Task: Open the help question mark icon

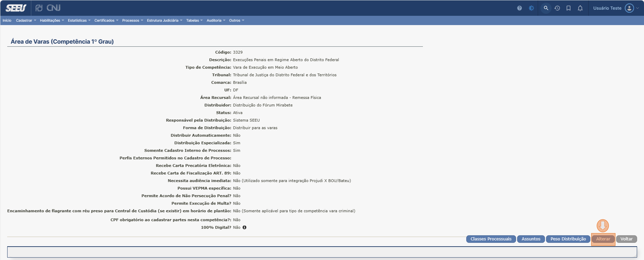Action: click(x=519, y=8)
